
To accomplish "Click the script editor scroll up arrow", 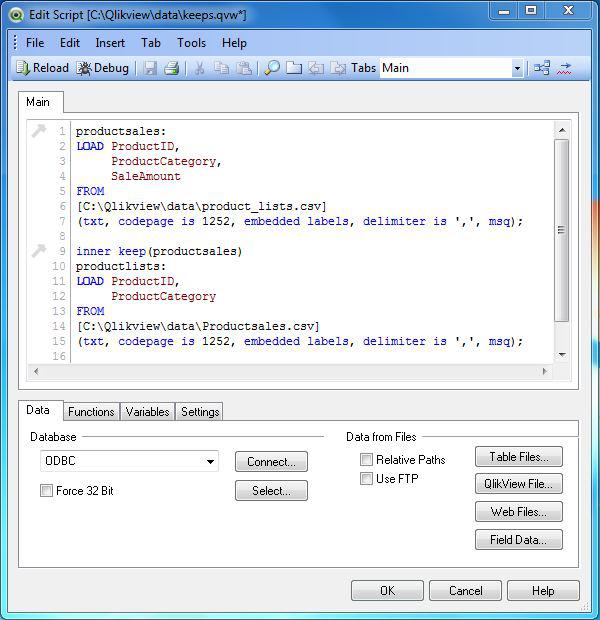I will pyautogui.click(x=562, y=130).
